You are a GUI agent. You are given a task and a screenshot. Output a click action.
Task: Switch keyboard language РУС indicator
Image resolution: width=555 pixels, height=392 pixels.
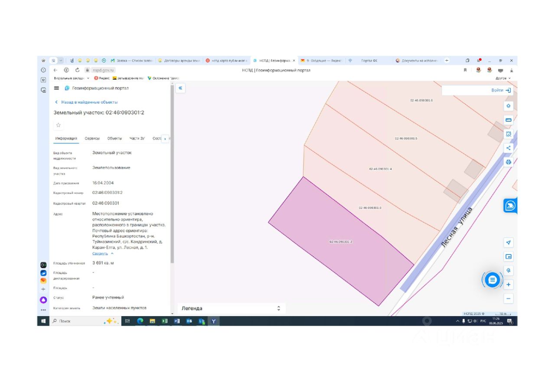coord(483,321)
